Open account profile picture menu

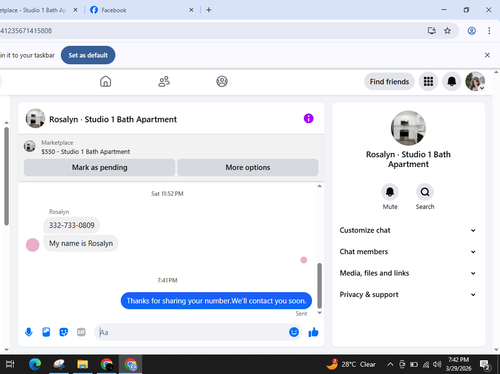tap(475, 81)
